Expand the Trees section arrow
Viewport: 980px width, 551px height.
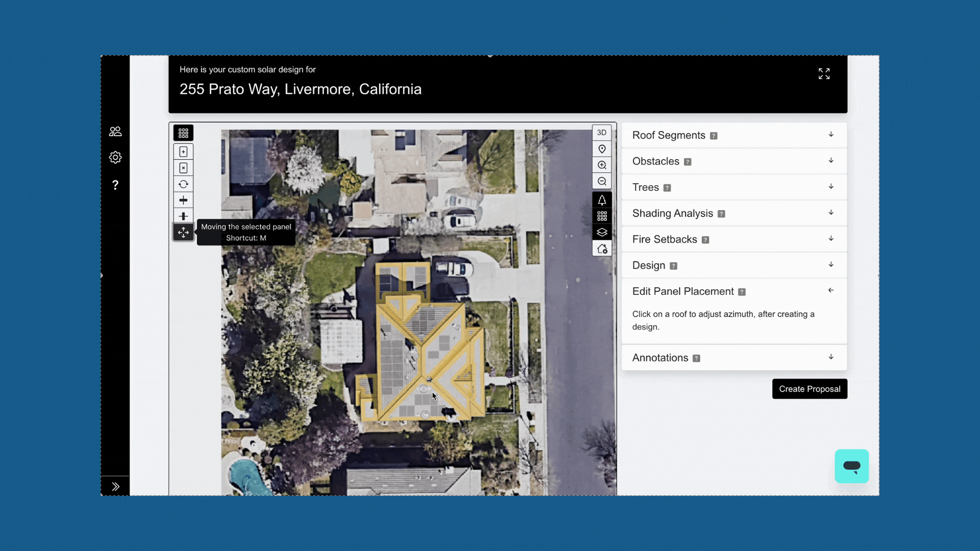point(831,187)
